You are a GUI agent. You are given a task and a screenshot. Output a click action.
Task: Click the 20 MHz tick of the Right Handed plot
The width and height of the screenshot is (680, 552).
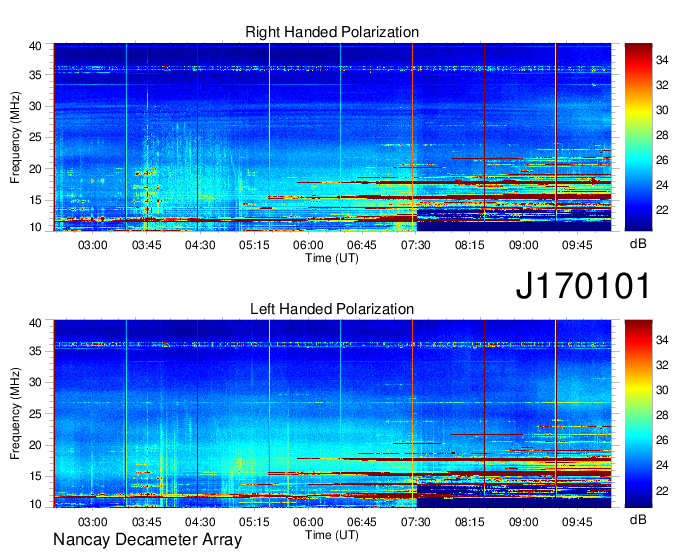35,169
